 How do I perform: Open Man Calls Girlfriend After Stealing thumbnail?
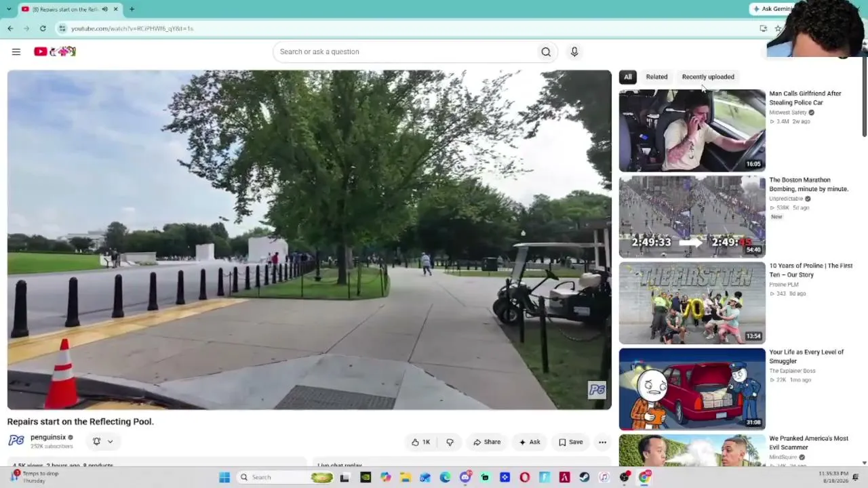coord(692,130)
